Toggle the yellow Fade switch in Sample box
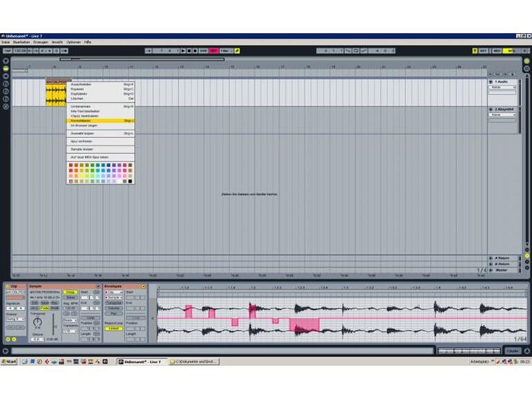The height and width of the screenshot is (399, 532). [x=45, y=308]
